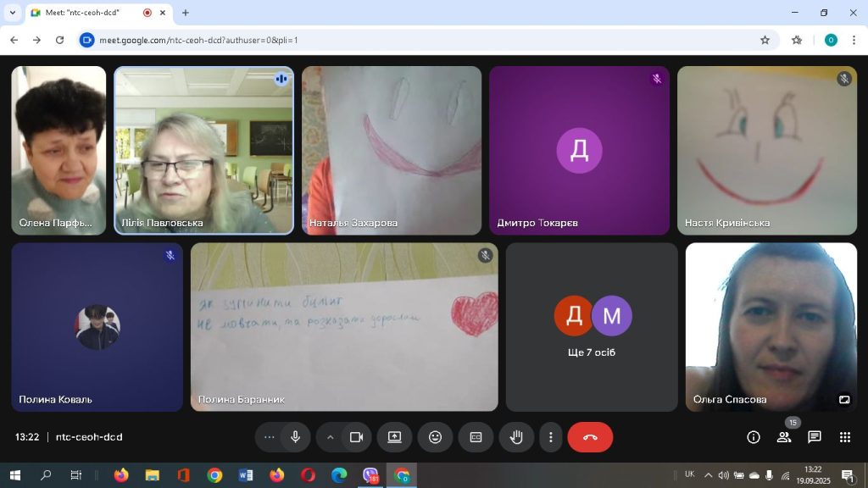Open the three-dot more options menu
Viewport: 868px width, 488px height.
(551, 437)
